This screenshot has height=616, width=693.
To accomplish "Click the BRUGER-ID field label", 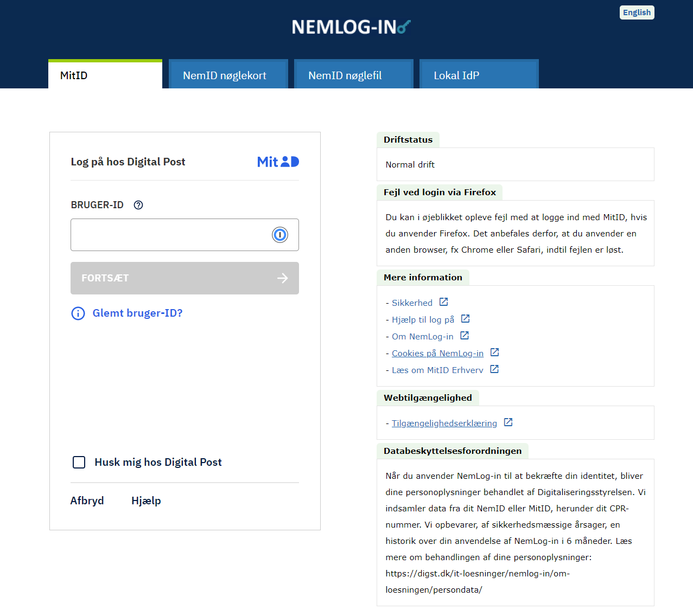I will [97, 205].
